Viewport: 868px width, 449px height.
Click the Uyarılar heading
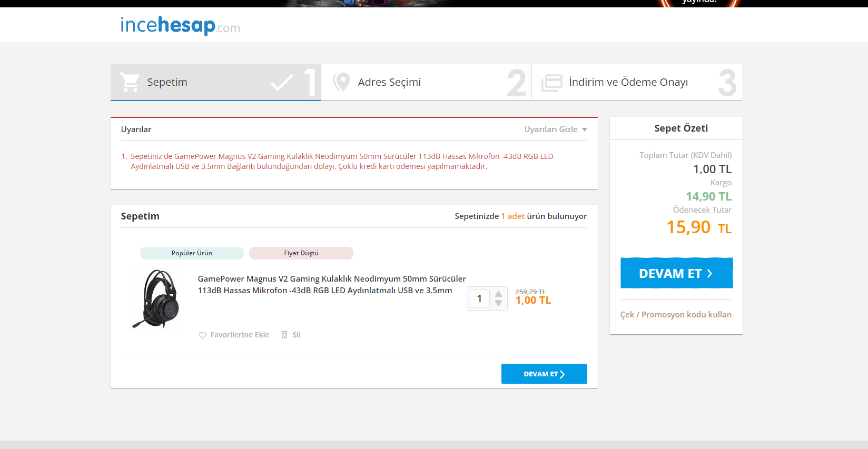pos(136,129)
